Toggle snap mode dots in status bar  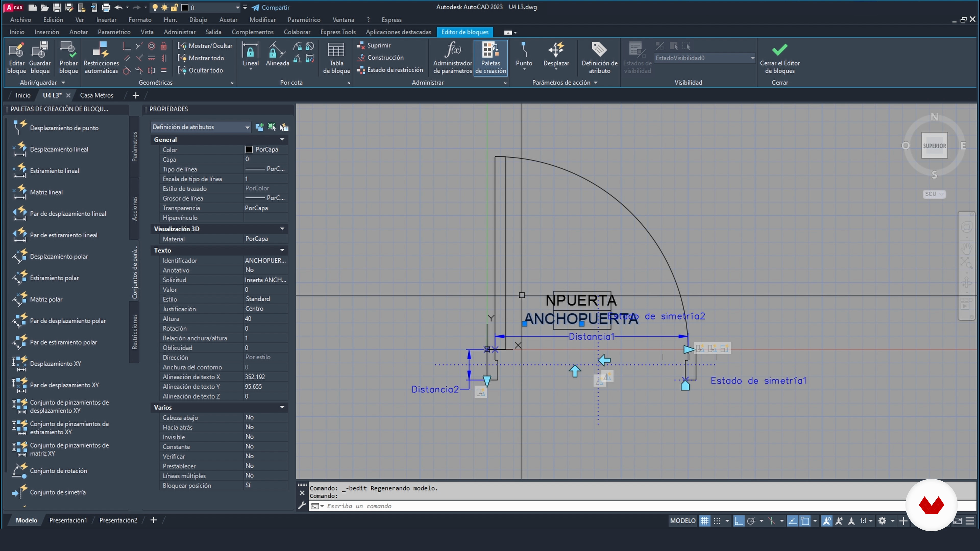tap(717, 521)
